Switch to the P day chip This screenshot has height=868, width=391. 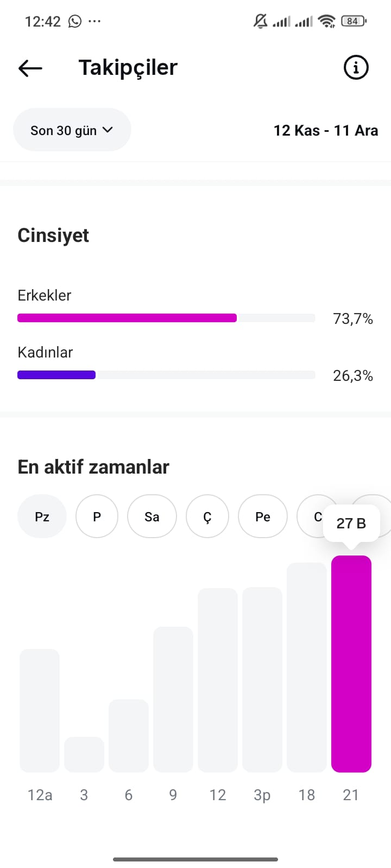(x=97, y=516)
